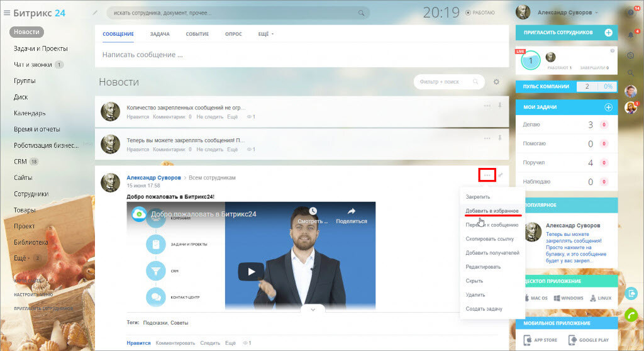Switch to the СОБЫТИЕ tab

(x=197, y=34)
